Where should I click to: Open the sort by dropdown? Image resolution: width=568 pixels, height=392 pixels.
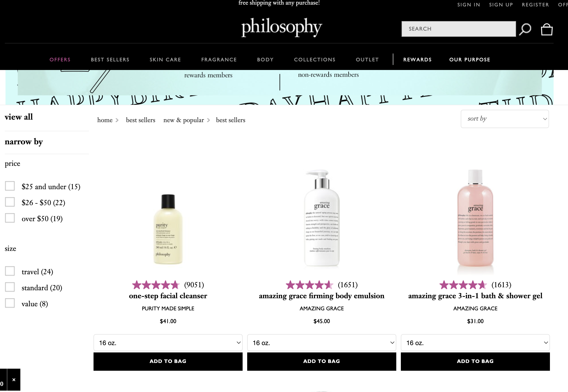pos(505,119)
